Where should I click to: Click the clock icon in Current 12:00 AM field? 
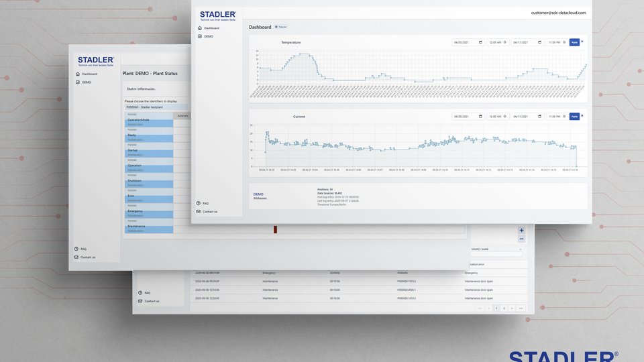(504, 117)
